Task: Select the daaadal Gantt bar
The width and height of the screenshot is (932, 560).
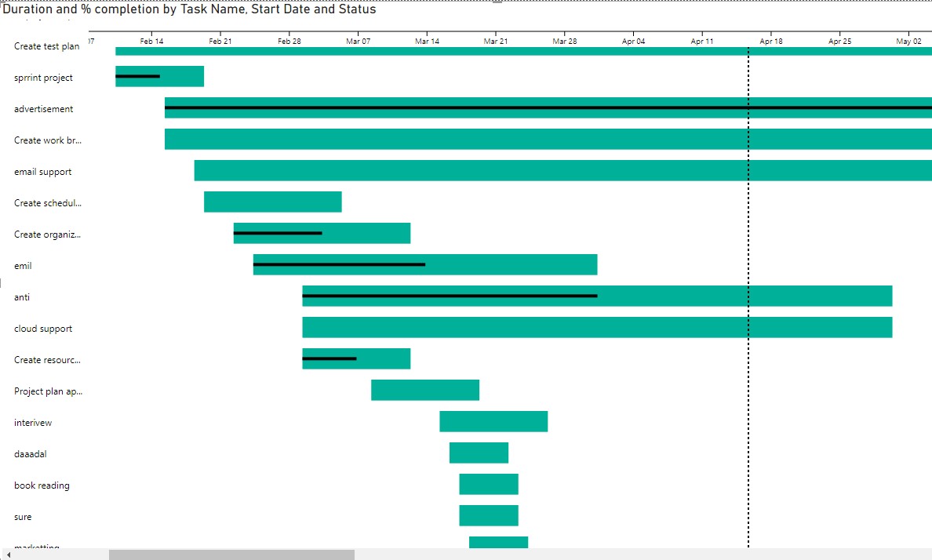Action: point(479,453)
